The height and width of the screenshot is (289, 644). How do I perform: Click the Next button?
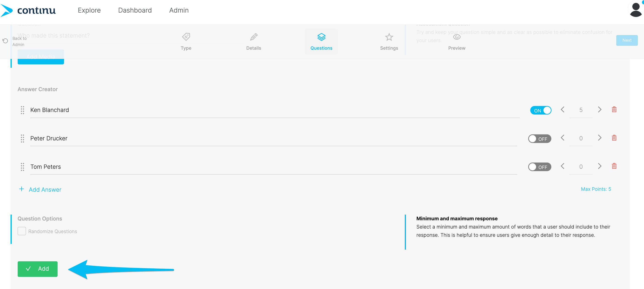627,41
